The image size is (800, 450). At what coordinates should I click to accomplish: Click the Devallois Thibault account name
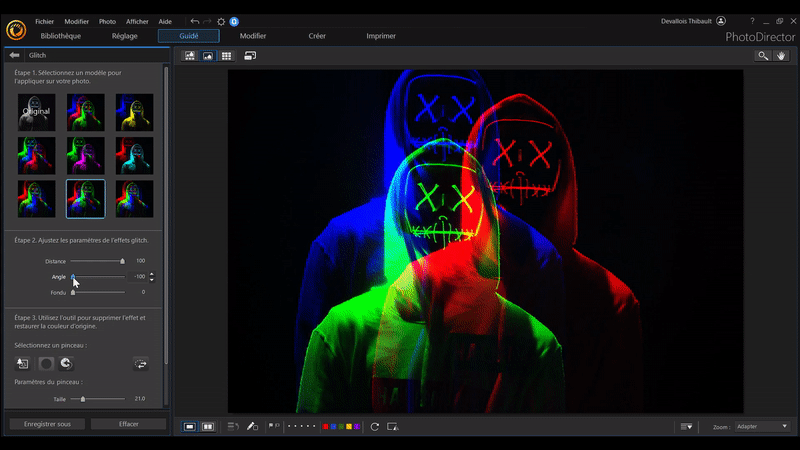click(x=686, y=21)
